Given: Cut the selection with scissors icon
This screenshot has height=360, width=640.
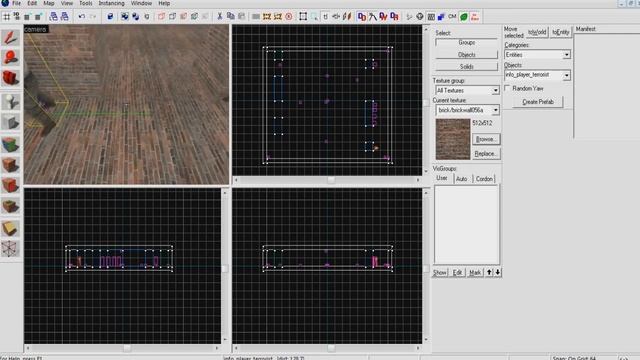Looking at the screenshot, I should click(220, 17).
